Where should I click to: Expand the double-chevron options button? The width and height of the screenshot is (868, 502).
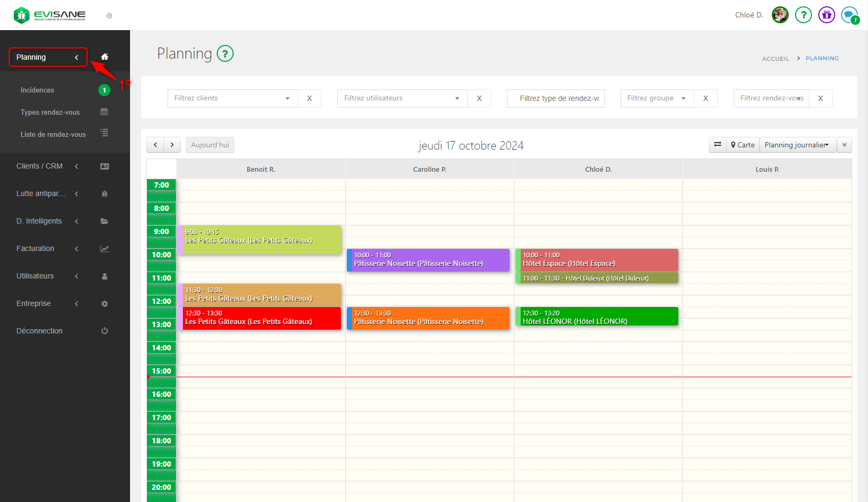[844, 145]
